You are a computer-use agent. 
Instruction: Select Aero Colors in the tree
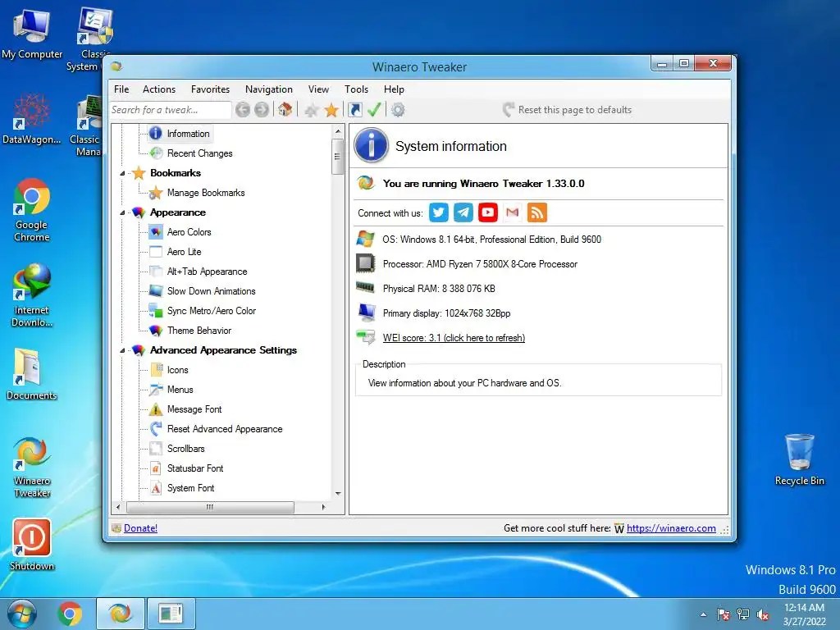coord(189,232)
